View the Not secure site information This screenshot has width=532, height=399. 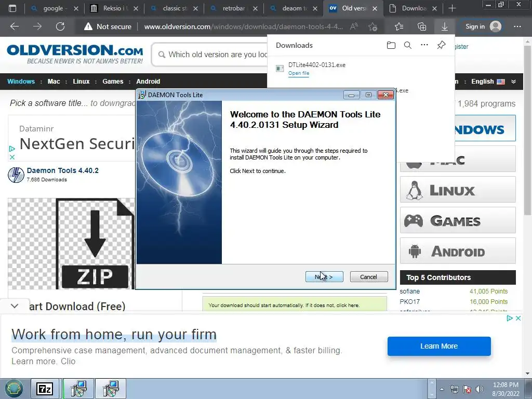108,26
